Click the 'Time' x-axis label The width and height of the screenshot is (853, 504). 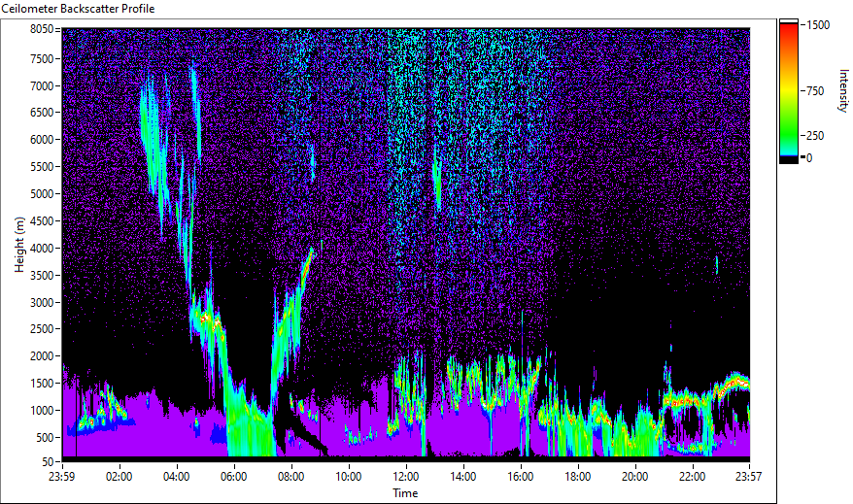coord(405,493)
